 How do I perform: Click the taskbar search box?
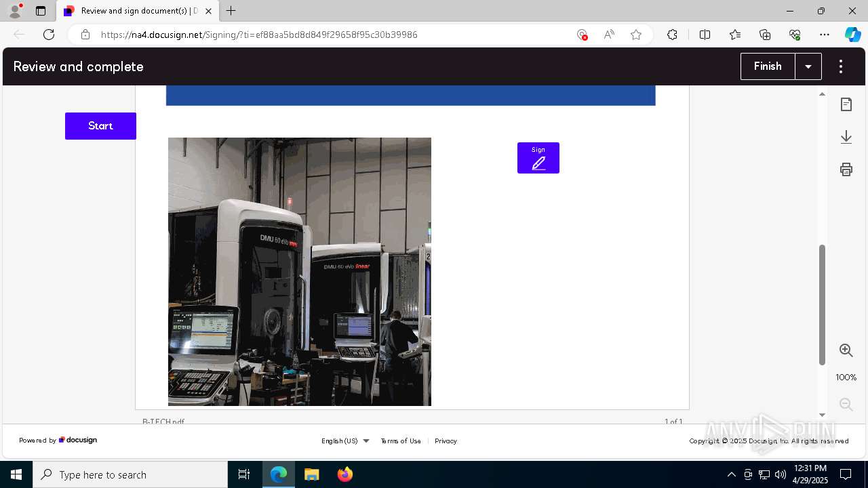130,474
